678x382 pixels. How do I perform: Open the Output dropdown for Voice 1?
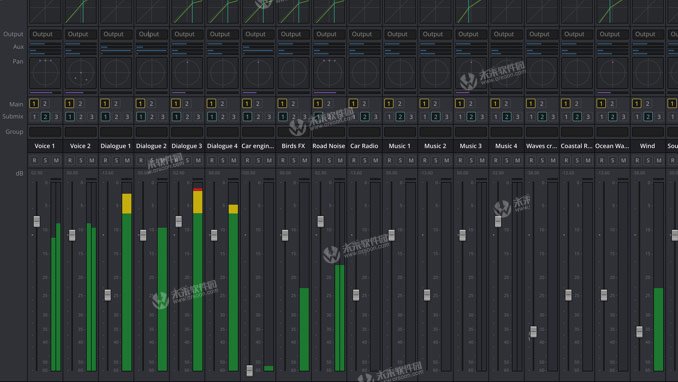tap(45, 34)
